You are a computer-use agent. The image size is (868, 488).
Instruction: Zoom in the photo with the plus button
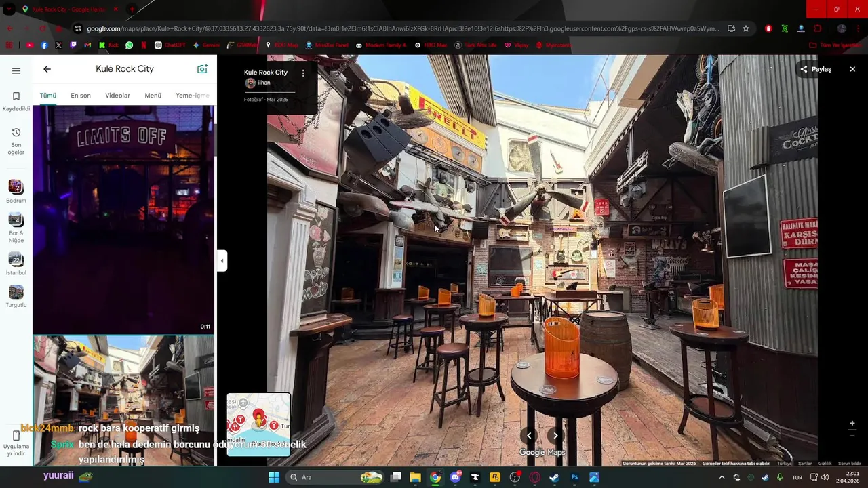[852, 424]
